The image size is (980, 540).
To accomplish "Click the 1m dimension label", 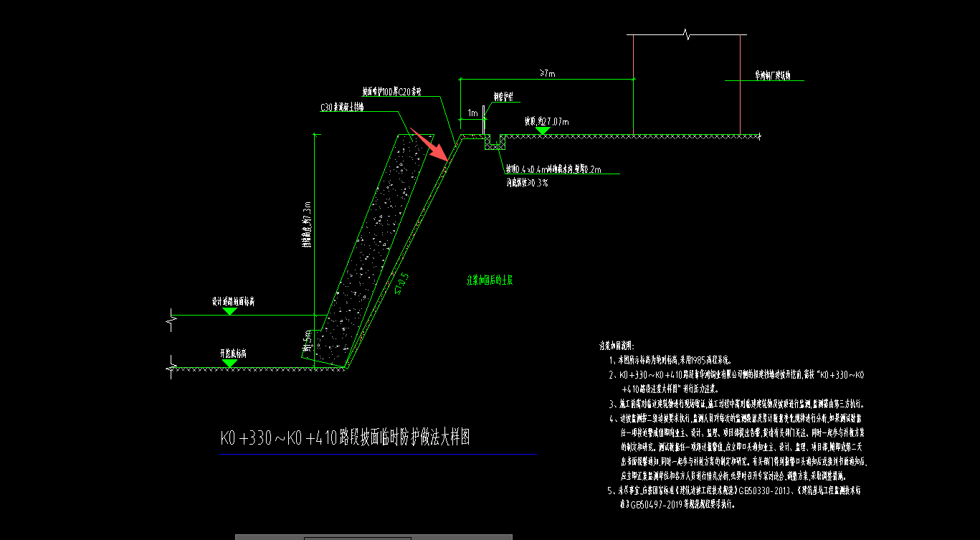I will [x=471, y=111].
